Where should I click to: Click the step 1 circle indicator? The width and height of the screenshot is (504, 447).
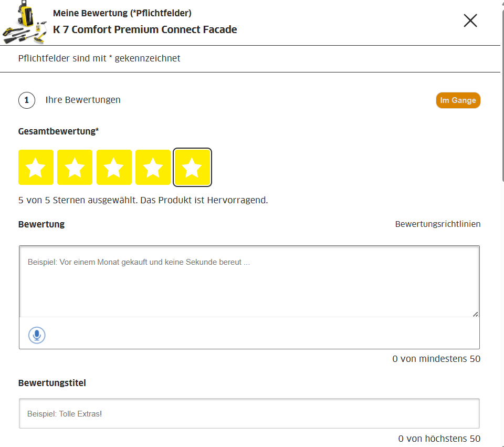coord(27,100)
